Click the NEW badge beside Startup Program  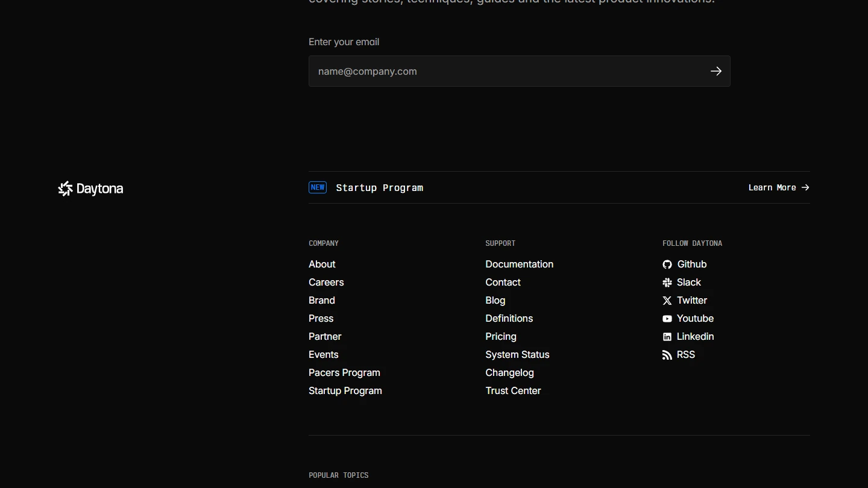tap(318, 187)
